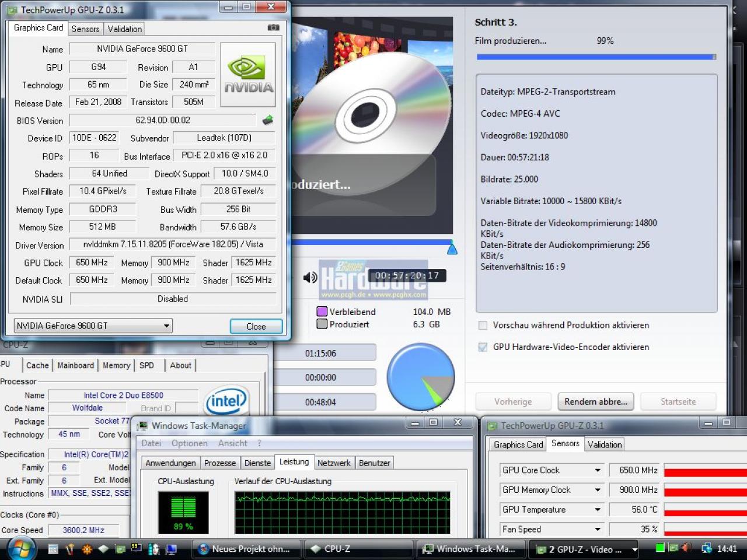Open the GPU Core Clock sensor dropdown

pos(598,470)
